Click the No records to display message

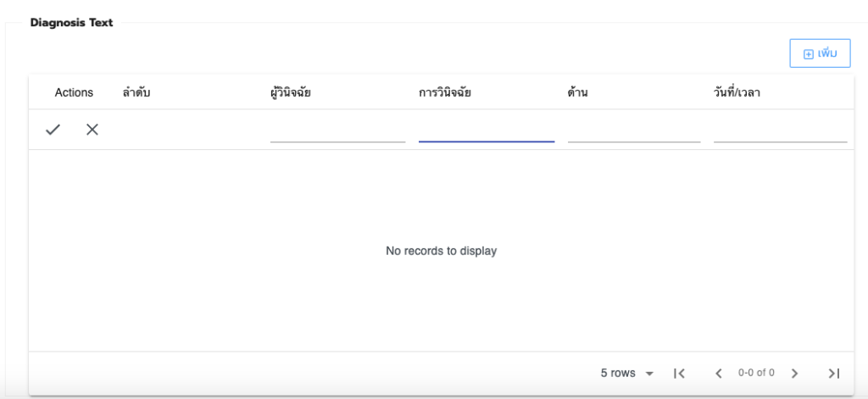pyautogui.click(x=441, y=251)
